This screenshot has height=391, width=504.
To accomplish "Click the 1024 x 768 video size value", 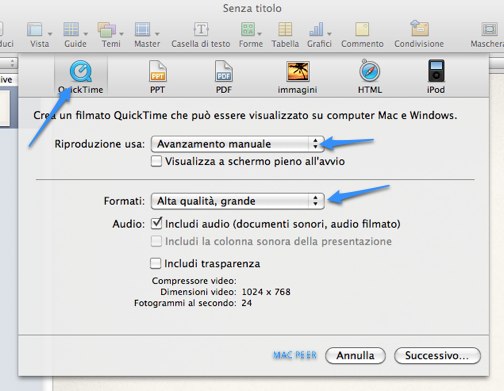I will tap(266, 292).
